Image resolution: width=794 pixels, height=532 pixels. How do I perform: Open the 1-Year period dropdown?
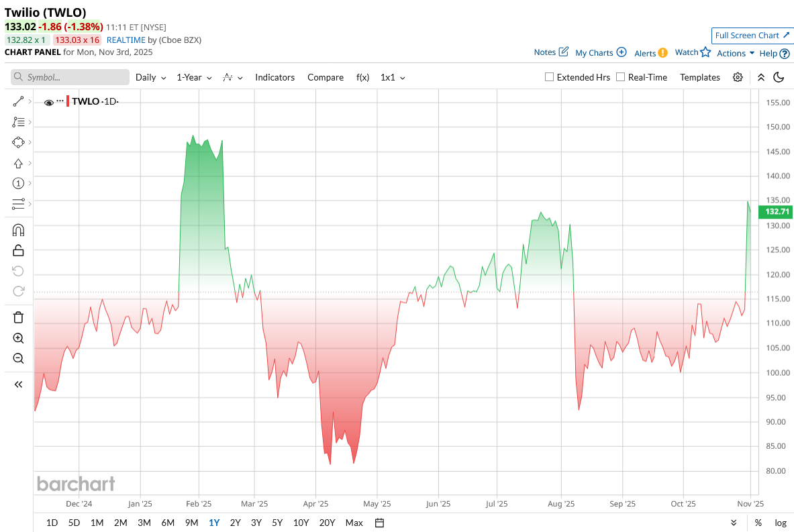[195, 77]
